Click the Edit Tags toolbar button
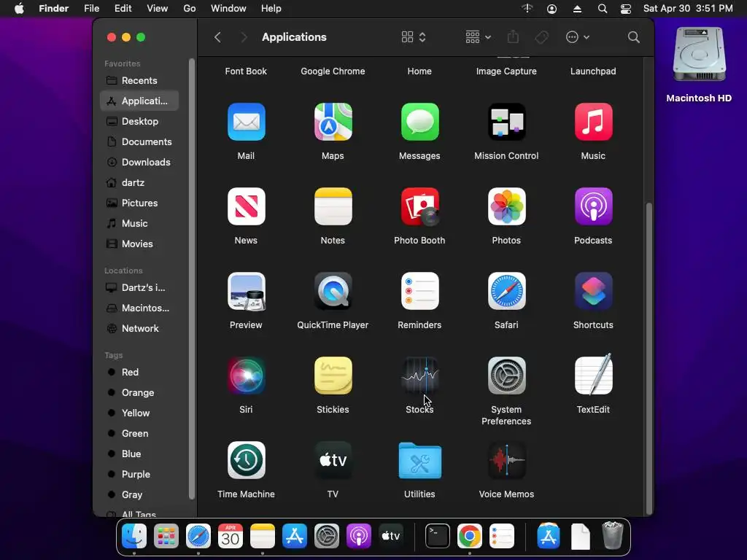 (542, 37)
